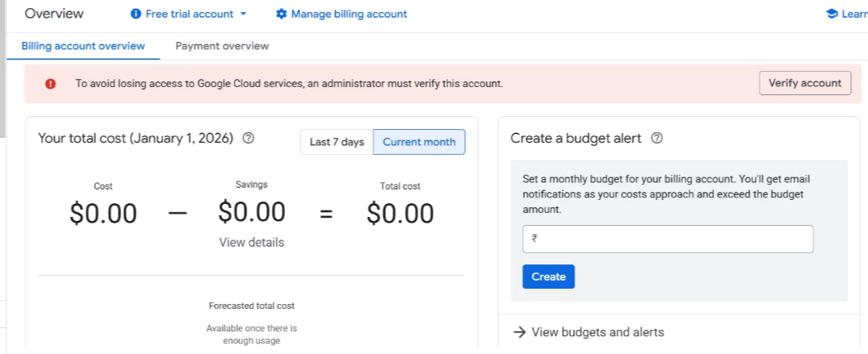
Task: Click the red error icon in the banner
Action: tap(50, 83)
